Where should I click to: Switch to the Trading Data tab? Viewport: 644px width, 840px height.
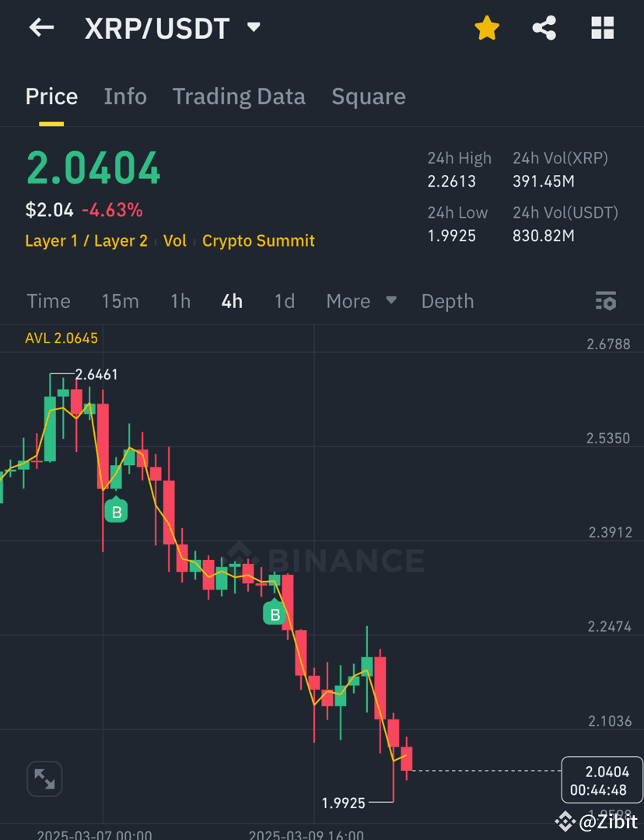[239, 96]
